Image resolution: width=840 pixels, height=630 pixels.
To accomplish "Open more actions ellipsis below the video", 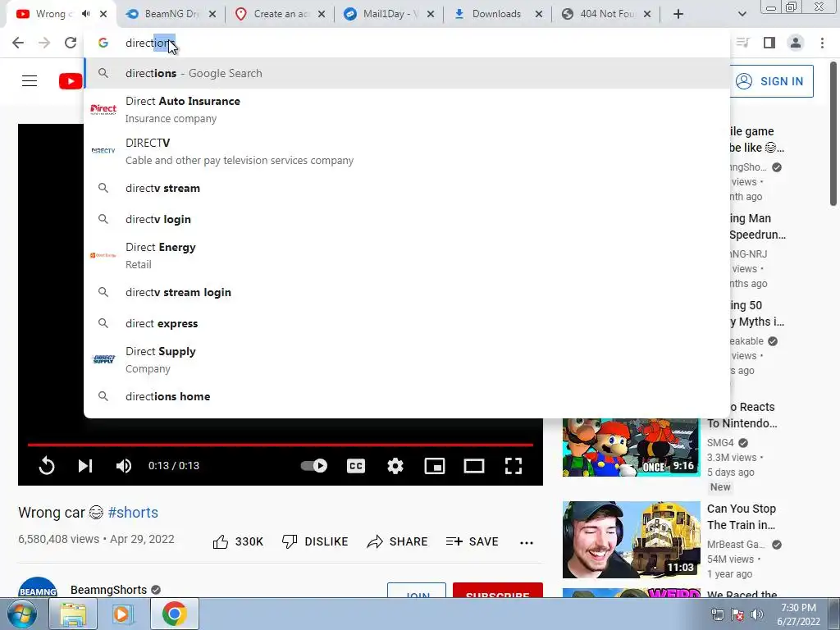I will tap(527, 543).
